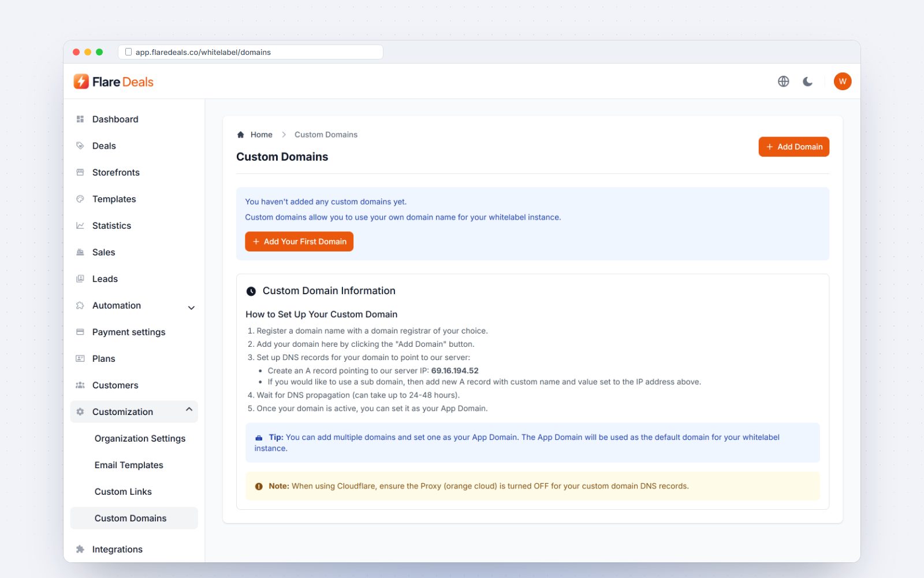Viewport: 924px width, 578px height.
Task: Click the server IP 69.16.194.52
Action: (x=454, y=370)
